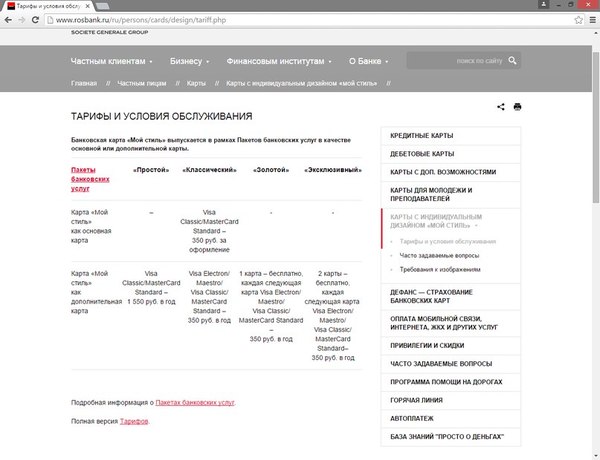The image size is (600, 460).
Task: Open the Chrome menu icon
Action: click(x=592, y=20)
